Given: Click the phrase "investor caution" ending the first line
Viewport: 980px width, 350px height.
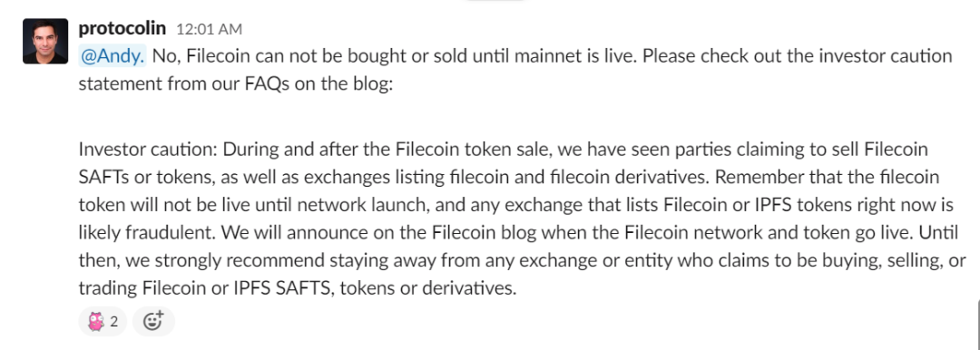Looking at the screenshot, I should click(x=884, y=56).
